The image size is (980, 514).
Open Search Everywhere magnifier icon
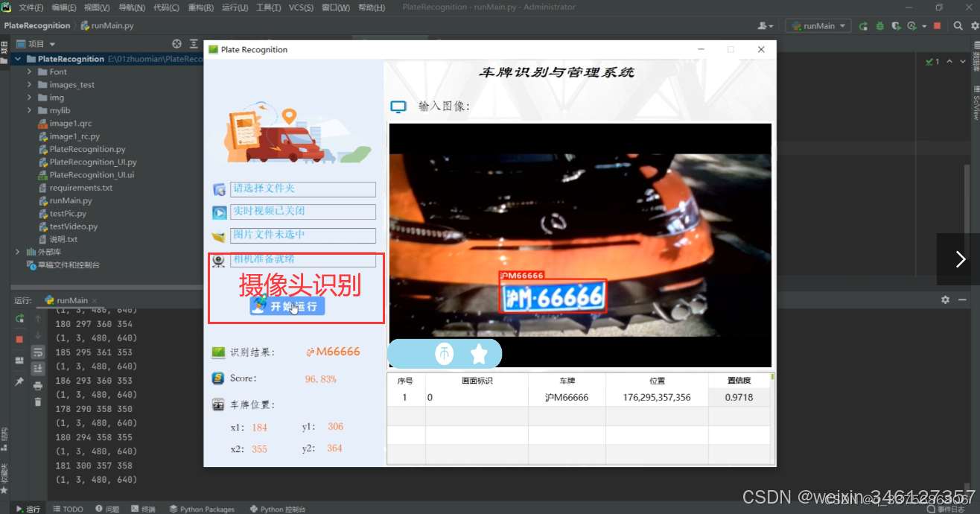coord(958,25)
